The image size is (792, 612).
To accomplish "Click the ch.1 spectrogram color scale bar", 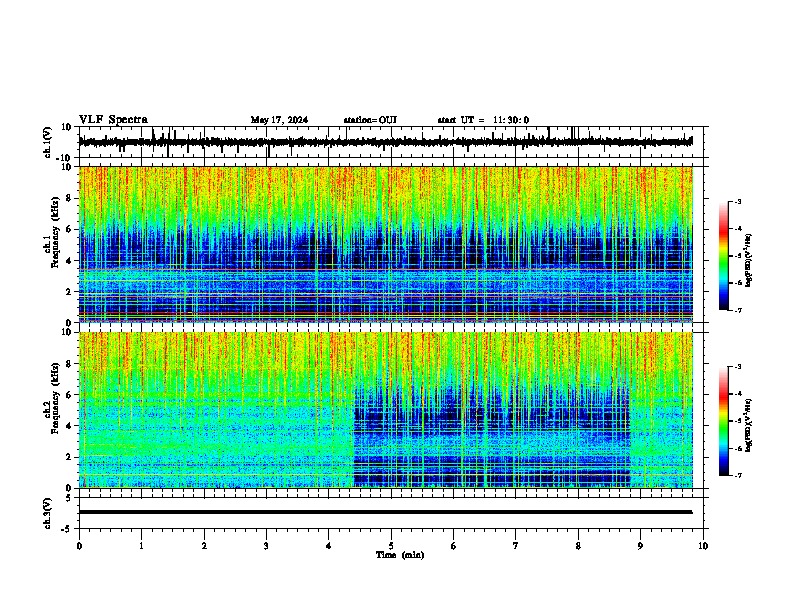I will (x=724, y=256).
